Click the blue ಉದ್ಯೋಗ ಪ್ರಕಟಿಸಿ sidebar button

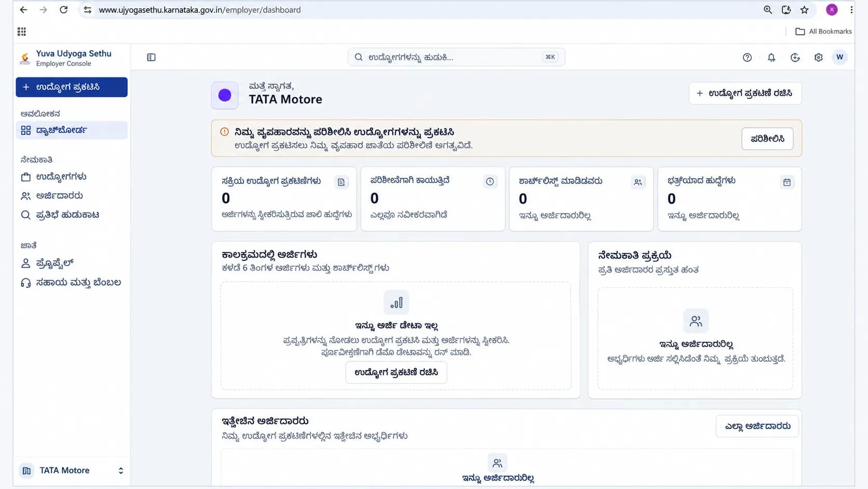tap(72, 87)
